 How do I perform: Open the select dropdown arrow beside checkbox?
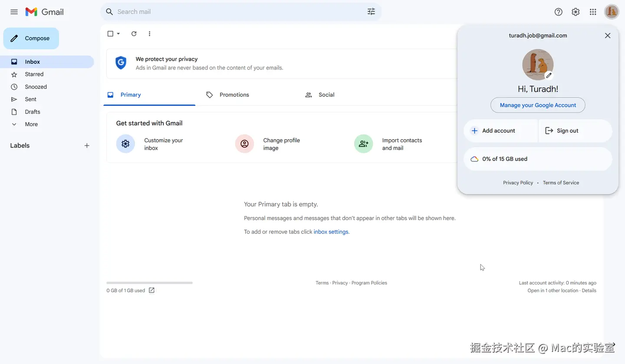point(118,34)
